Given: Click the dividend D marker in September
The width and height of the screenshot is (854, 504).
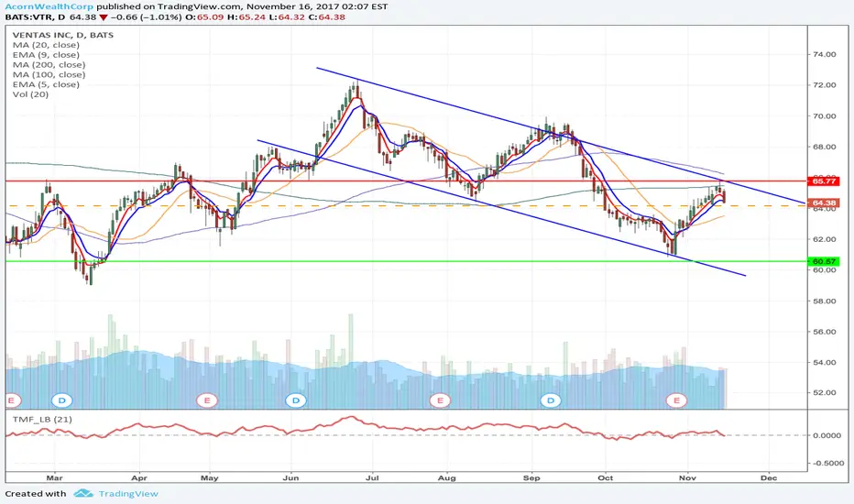Looking at the screenshot, I should click(551, 400).
